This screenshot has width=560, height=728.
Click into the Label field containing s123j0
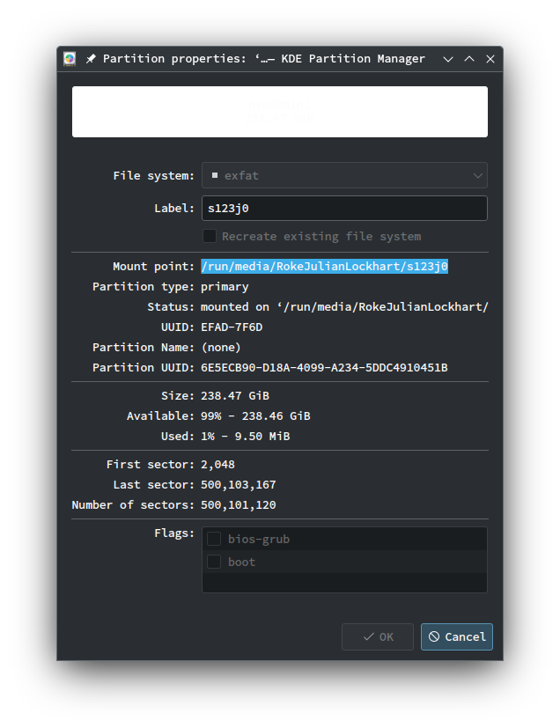click(x=344, y=209)
